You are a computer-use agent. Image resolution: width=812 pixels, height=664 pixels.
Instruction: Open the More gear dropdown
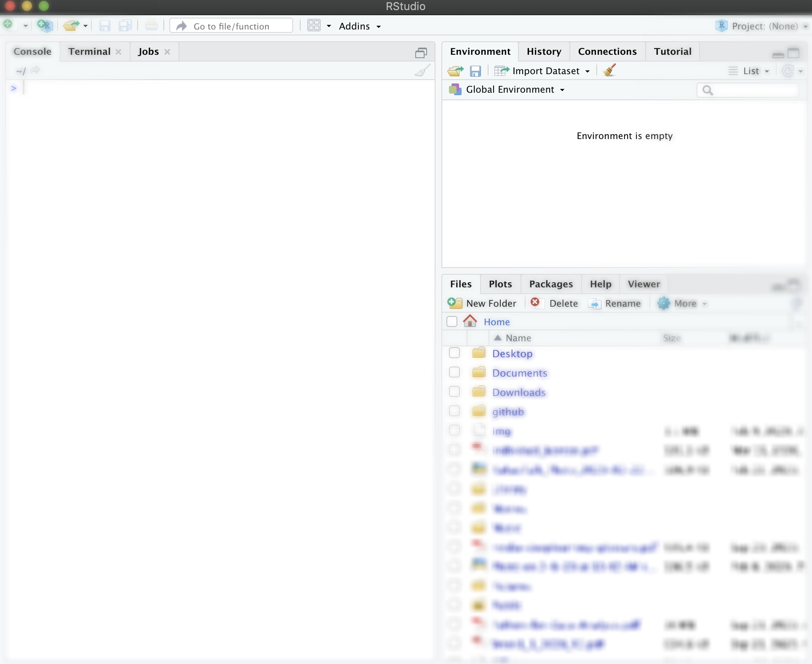point(682,303)
